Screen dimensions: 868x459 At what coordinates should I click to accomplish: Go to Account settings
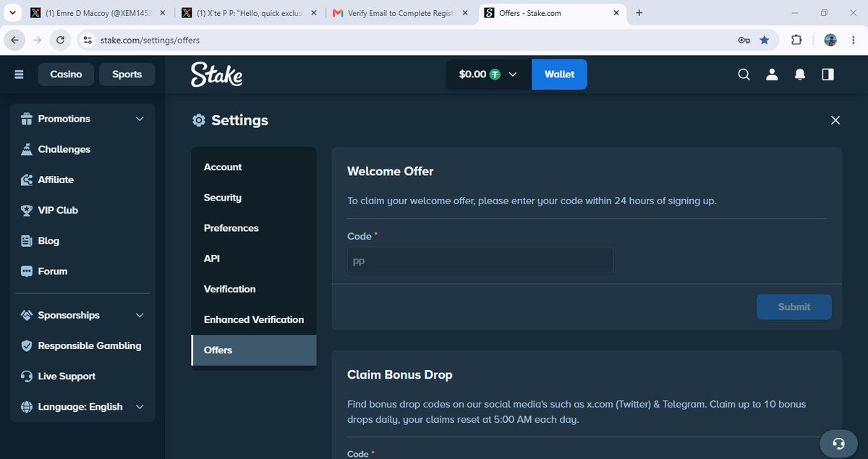pyautogui.click(x=254, y=167)
